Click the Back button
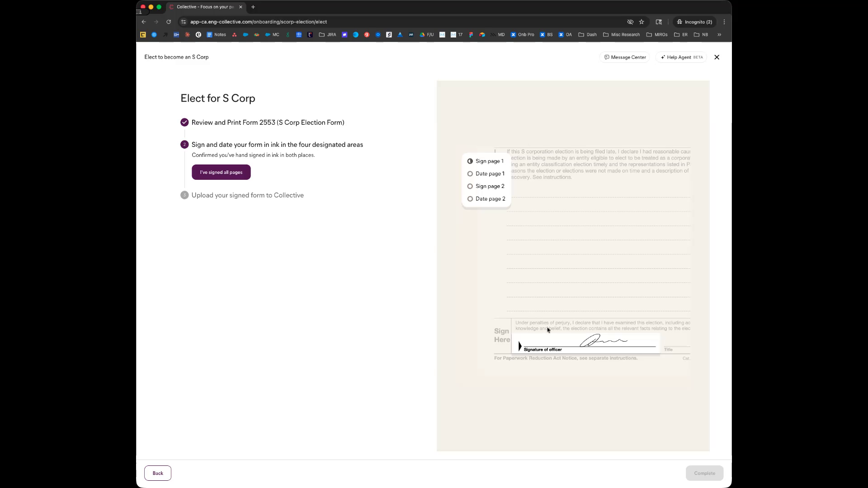The height and width of the screenshot is (488, 868). [158, 473]
